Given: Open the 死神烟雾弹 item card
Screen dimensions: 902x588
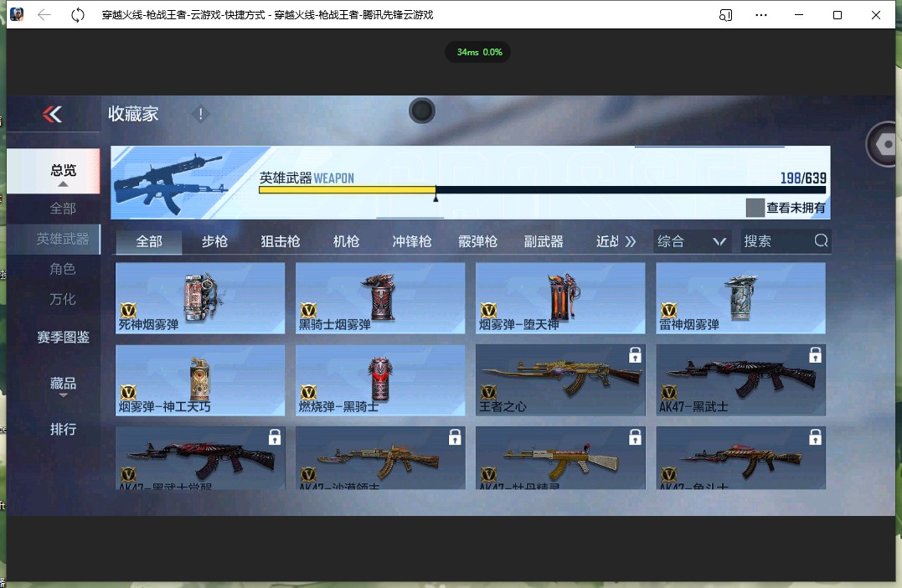Looking at the screenshot, I should tap(200, 298).
